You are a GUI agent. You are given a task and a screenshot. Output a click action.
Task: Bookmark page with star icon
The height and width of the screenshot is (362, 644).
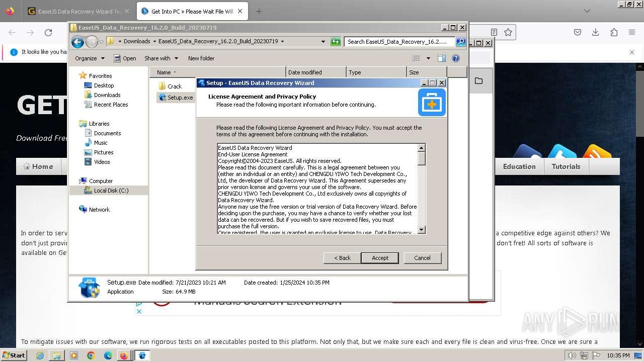point(508,32)
